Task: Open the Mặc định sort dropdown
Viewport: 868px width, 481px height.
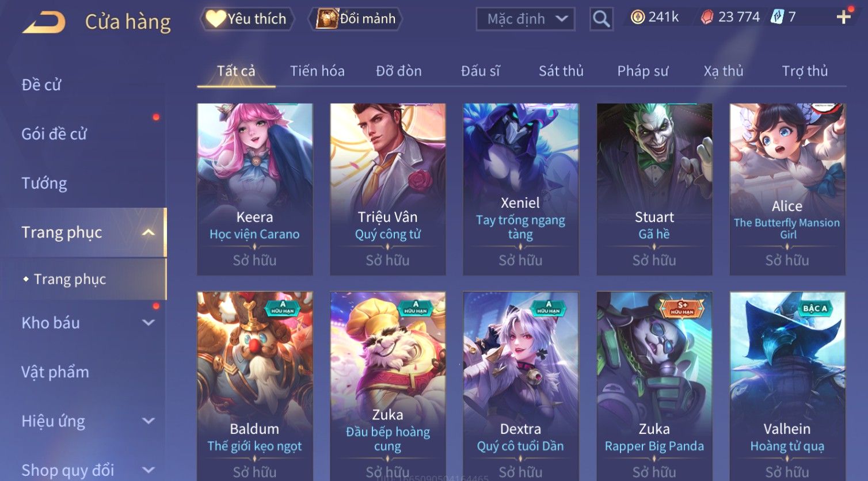Action: point(526,19)
